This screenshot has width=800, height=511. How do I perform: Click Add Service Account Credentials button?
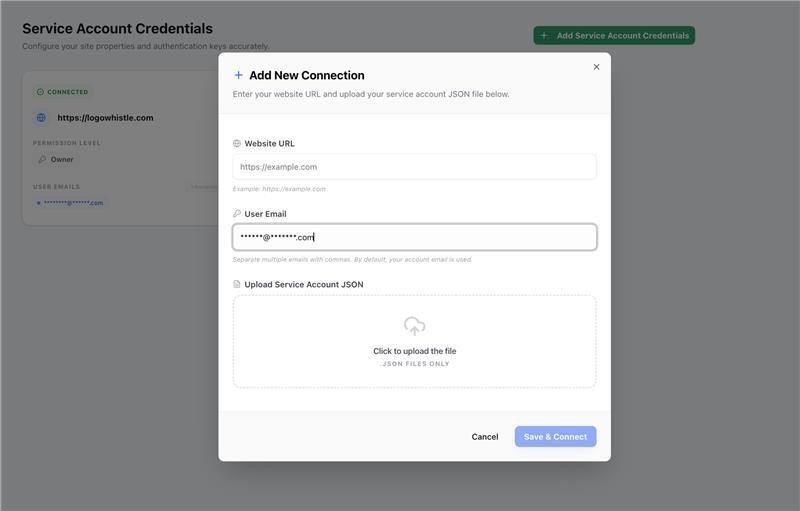(614, 36)
